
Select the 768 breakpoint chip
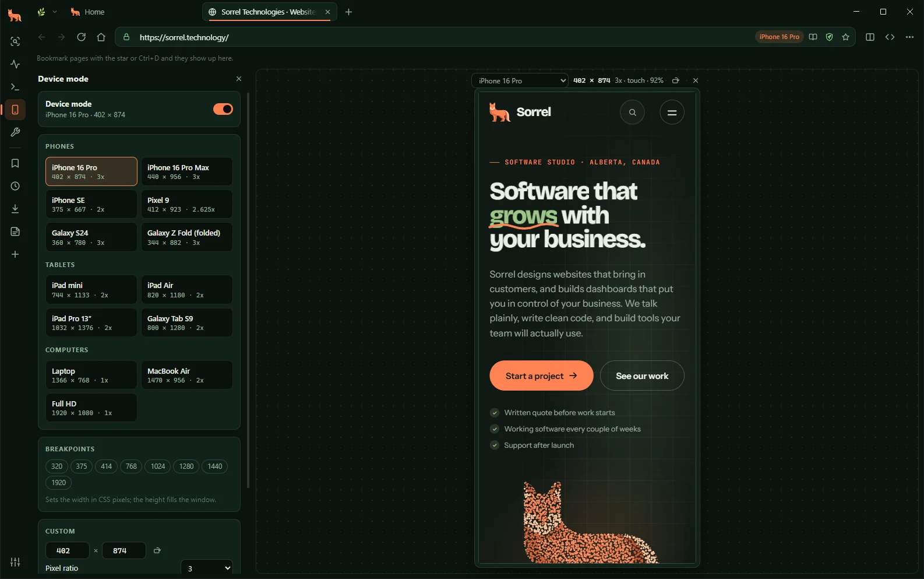(x=131, y=466)
